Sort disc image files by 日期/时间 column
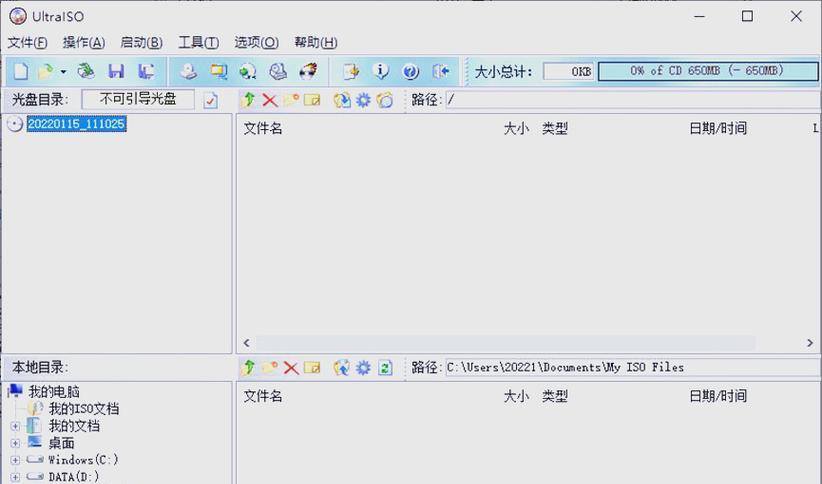The width and height of the screenshot is (822, 484). (718, 128)
